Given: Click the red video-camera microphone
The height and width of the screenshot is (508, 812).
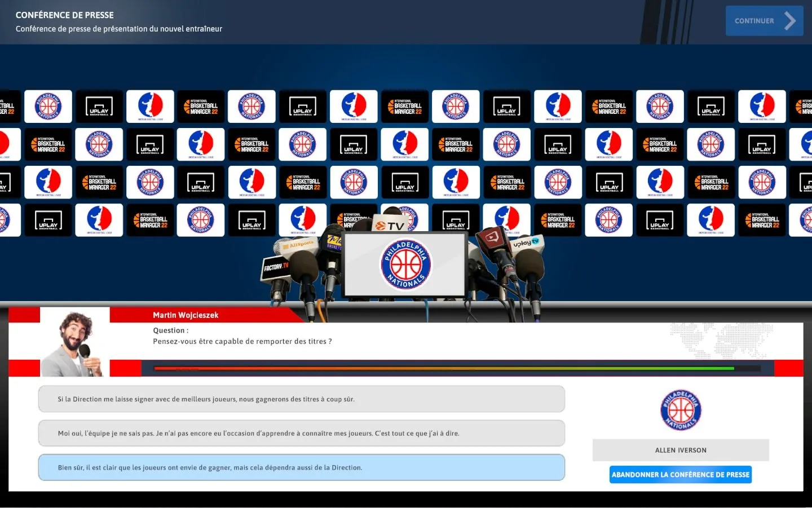Looking at the screenshot, I should pyautogui.click(x=492, y=240).
